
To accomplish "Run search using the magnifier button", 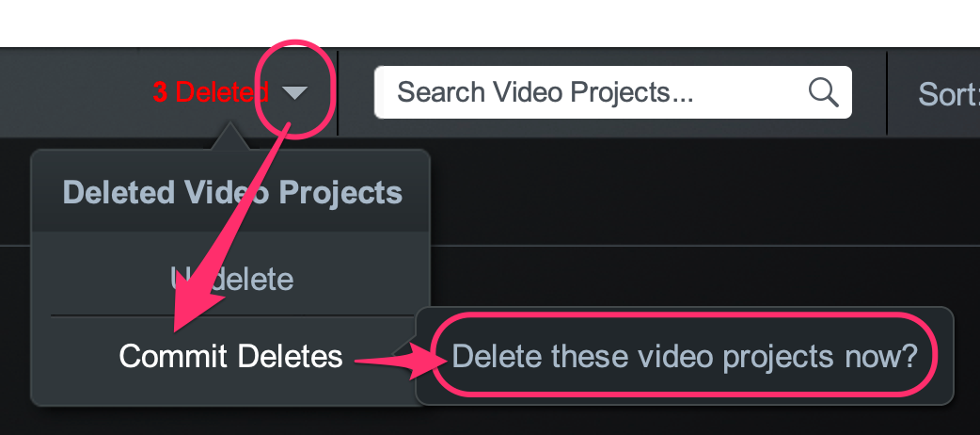I will 823,92.
